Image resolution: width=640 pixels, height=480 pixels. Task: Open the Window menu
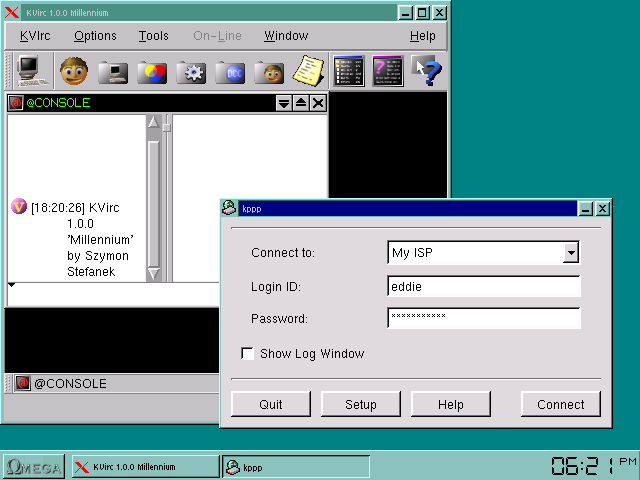click(x=286, y=36)
